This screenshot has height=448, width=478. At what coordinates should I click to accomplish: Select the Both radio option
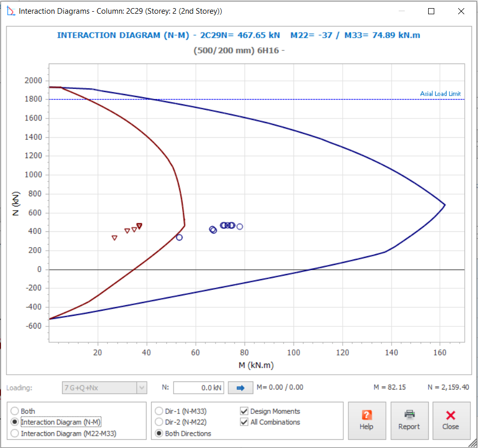pos(15,411)
